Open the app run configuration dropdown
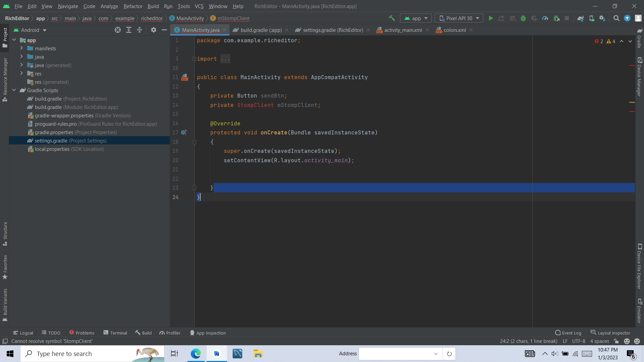This screenshot has height=362, width=644. pos(416,18)
